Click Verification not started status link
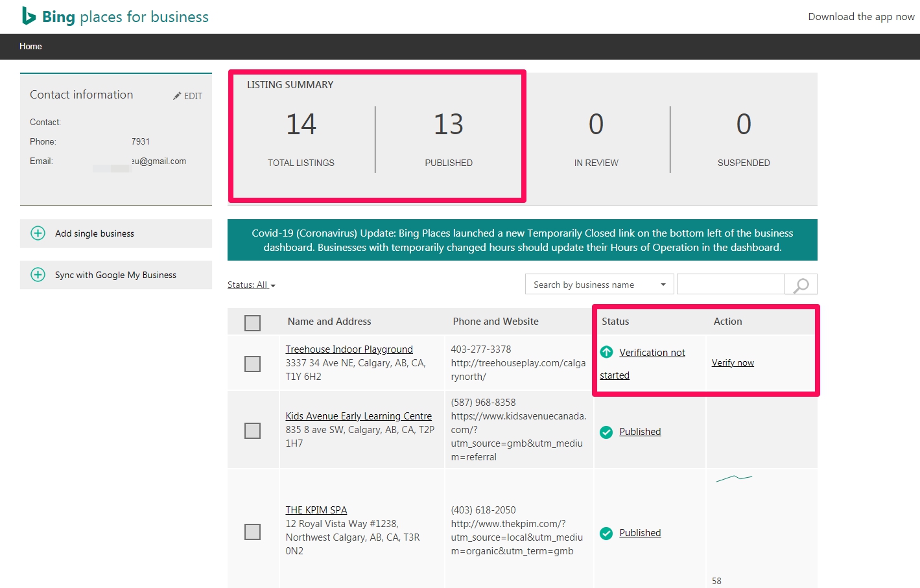The height and width of the screenshot is (588, 920). (x=643, y=364)
